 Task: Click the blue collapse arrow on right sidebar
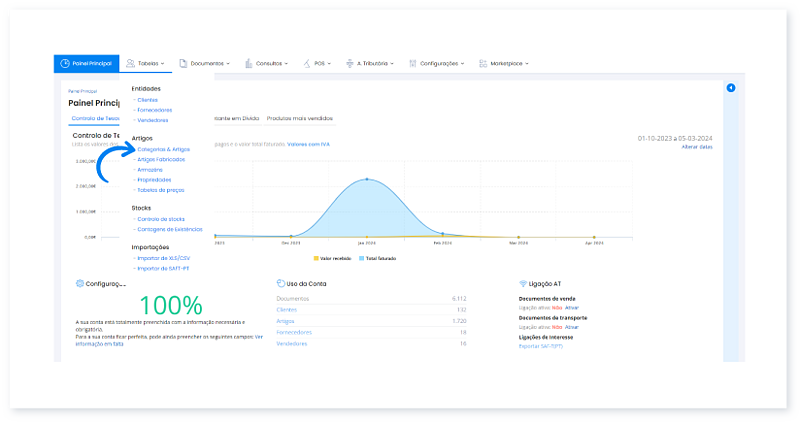click(731, 88)
